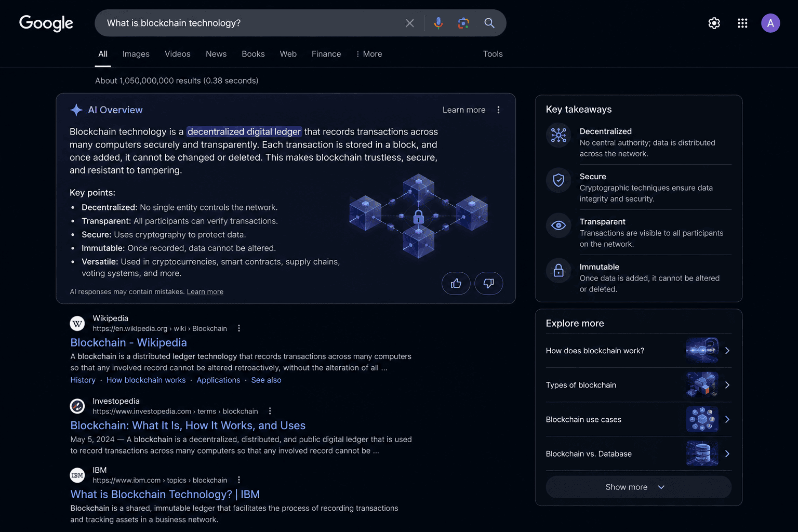Screen dimensions: 798x532
Task: Open the History sitelink
Action: (83, 380)
